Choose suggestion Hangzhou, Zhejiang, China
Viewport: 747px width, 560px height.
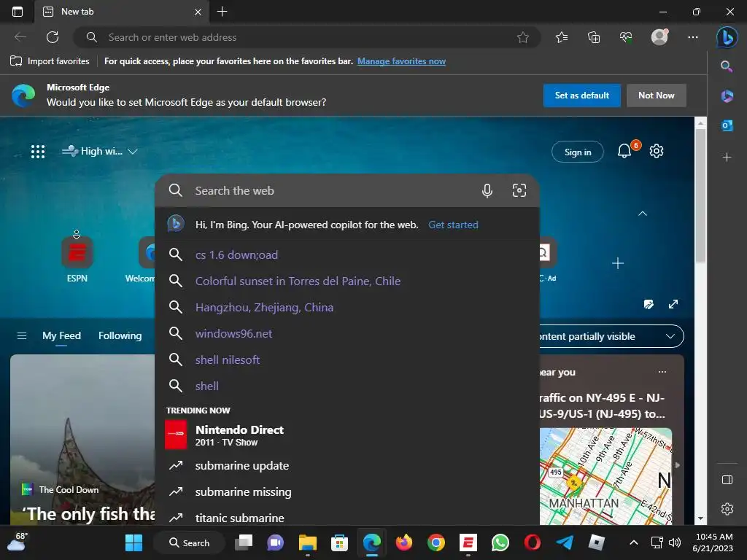(347, 307)
